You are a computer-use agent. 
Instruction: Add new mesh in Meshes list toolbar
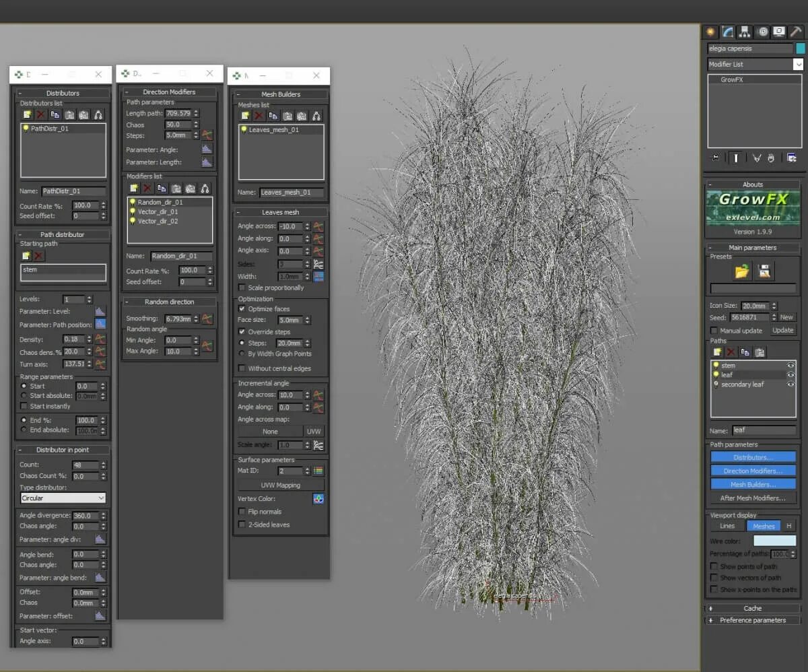(x=245, y=116)
